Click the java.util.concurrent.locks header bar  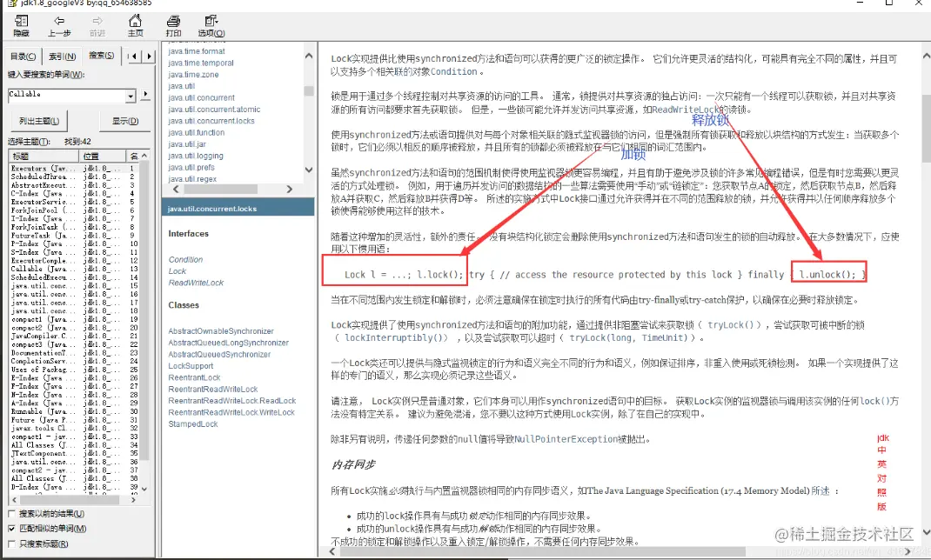(x=238, y=208)
